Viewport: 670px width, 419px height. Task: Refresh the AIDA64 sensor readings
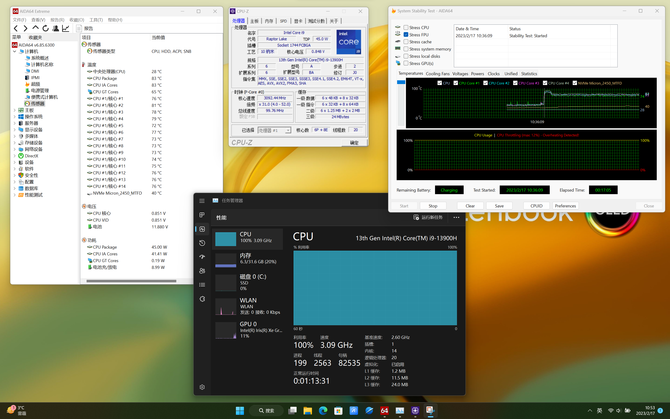(45, 28)
